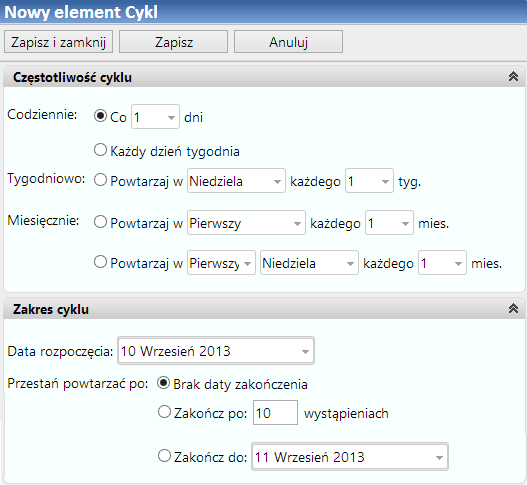The width and height of the screenshot is (527, 485).
Task: Select the 'Zakończ do' radio button
Action: [164, 456]
